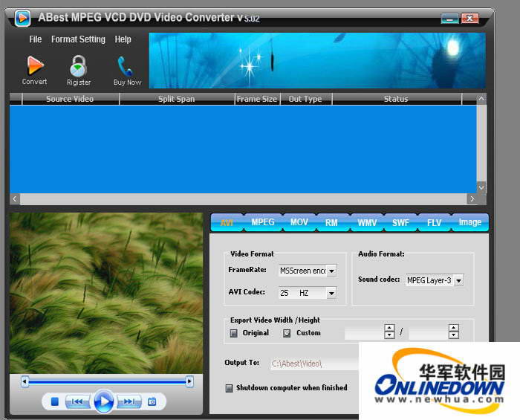This screenshot has height=420, width=520.
Task: Click the Output To path field
Action: point(314,364)
